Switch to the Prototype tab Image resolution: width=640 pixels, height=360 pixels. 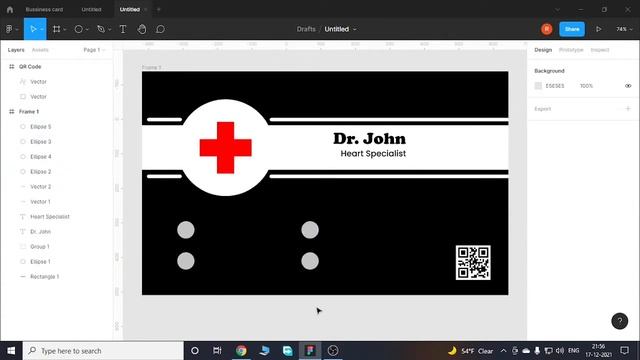point(571,50)
